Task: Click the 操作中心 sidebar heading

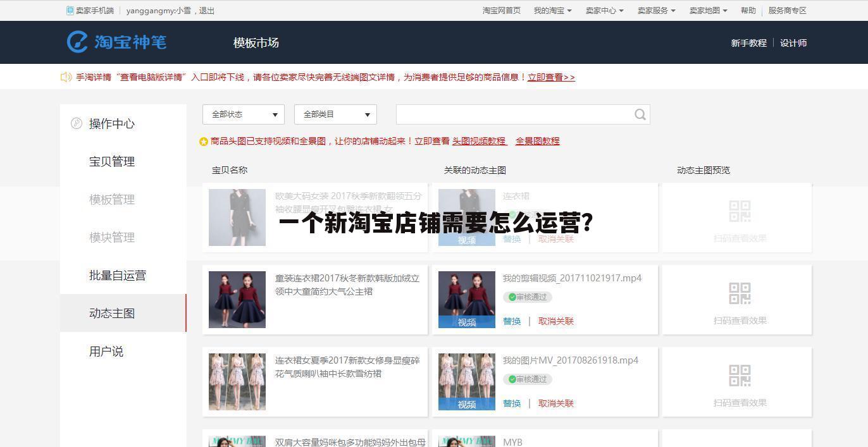Action: coord(112,124)
